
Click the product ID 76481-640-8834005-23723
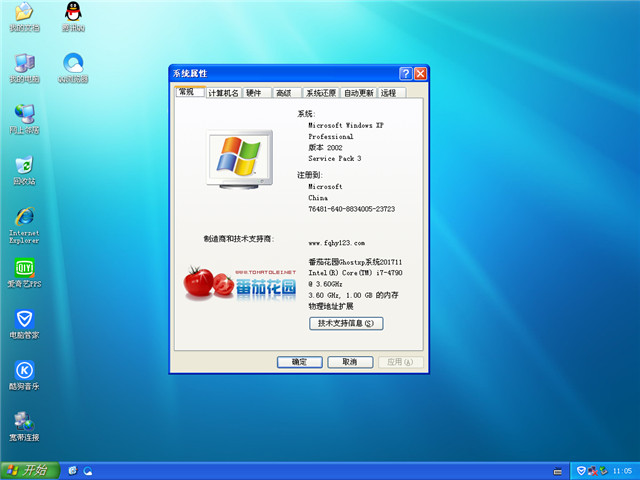coord(351,209)
